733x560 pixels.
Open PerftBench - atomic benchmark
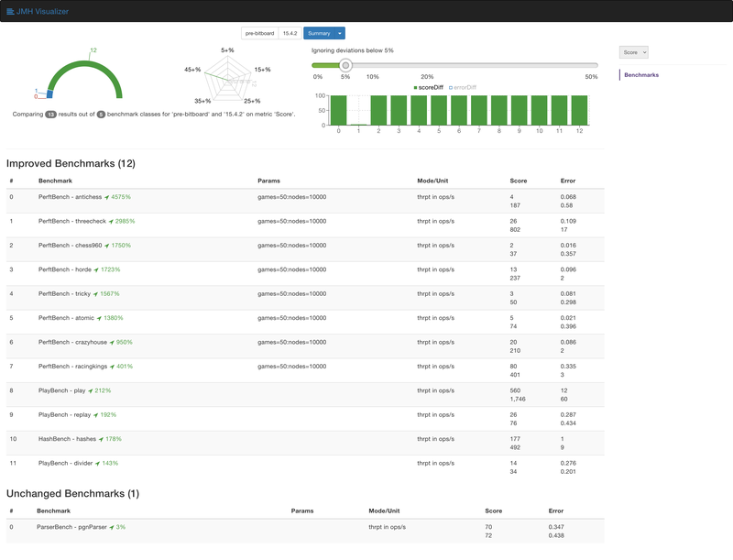pyautogui.click(x=66, y=318)
